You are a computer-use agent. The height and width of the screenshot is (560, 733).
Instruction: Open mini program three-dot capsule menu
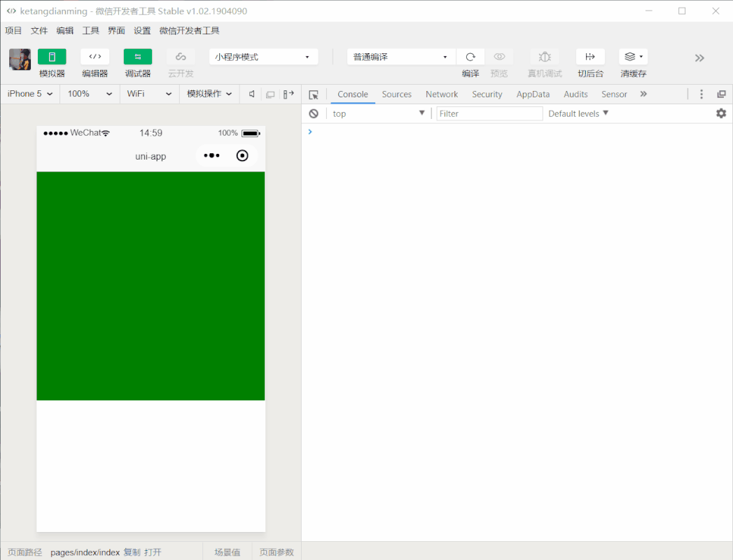click(x=211, y=155)
